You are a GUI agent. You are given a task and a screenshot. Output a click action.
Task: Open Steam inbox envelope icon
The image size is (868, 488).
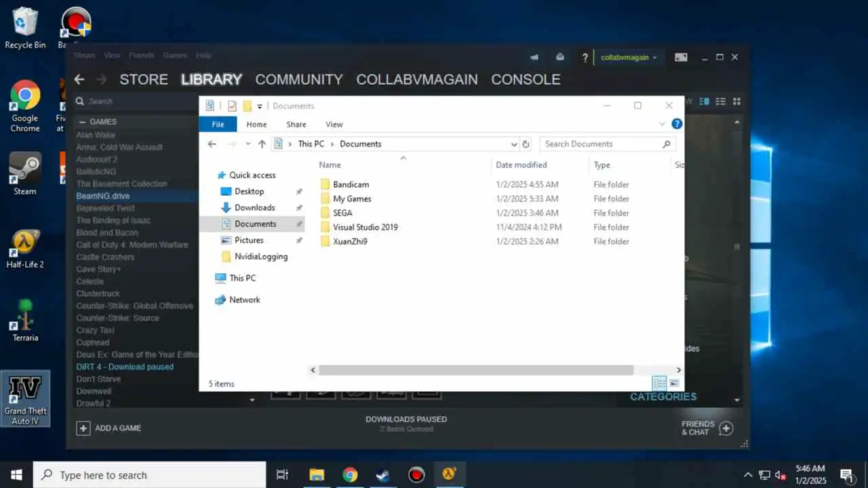[560, 58]
